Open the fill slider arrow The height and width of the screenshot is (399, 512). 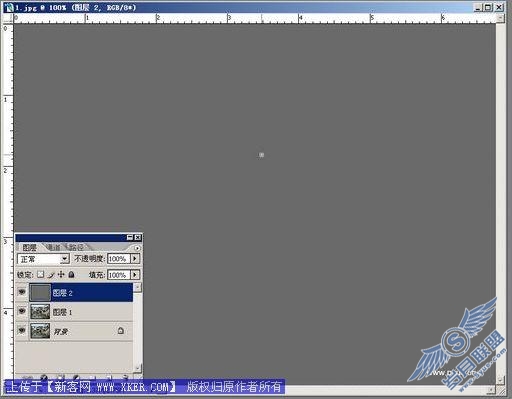135,275
